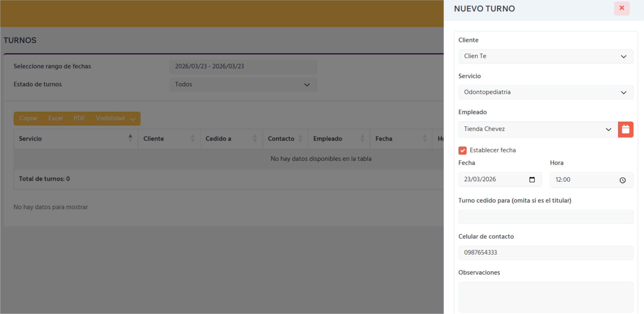Viewport: 644px width, 314px height.
Task: Open the Cliente dropdown
Action: pyautogui.click(x=546, y=56)
